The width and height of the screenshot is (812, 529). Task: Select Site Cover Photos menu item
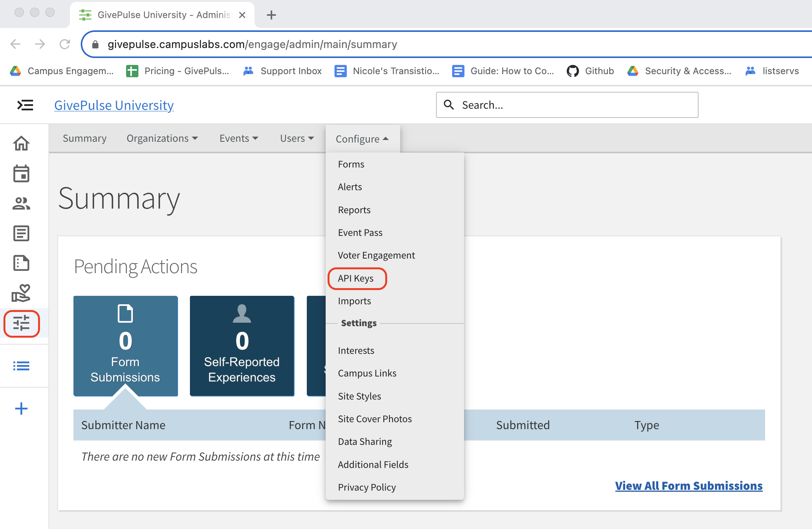(x=375, y=419)
